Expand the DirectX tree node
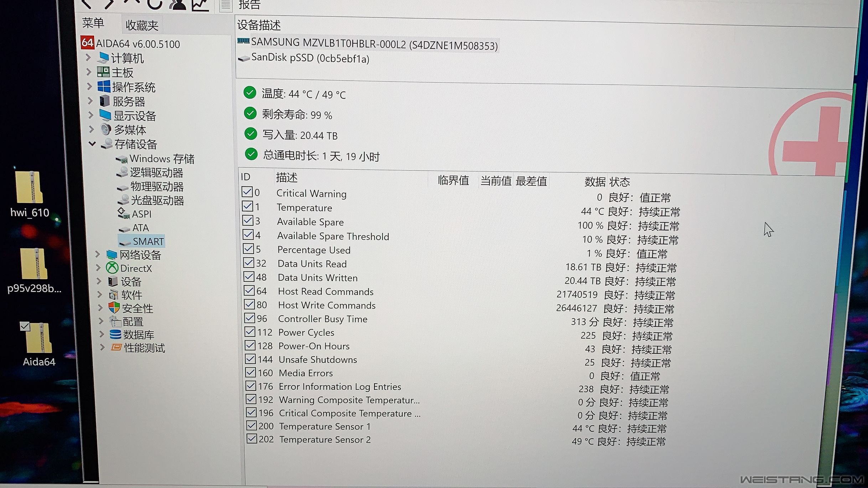The height and width of the screenshot is (488, 868). click(x=98, y=268)
